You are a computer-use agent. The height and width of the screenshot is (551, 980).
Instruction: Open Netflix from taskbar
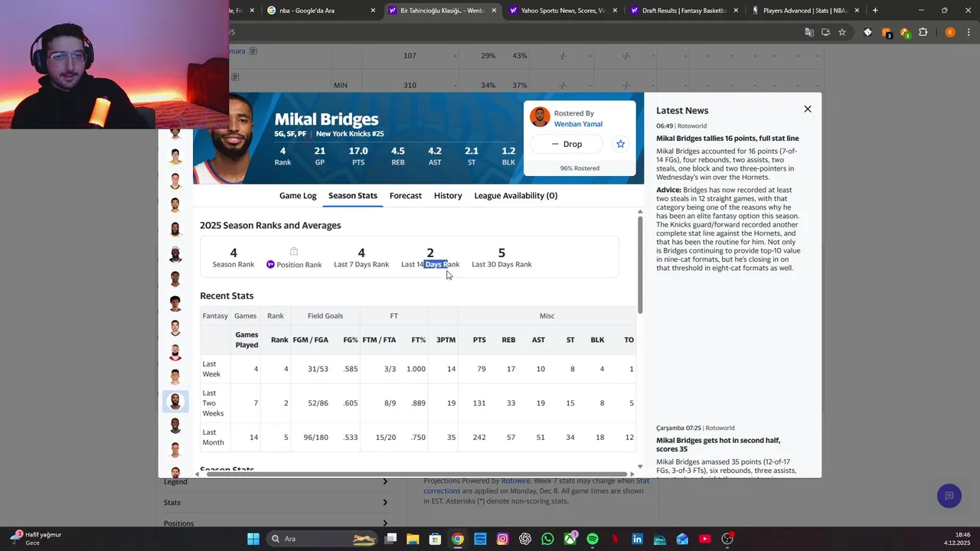tap(615, 539)
